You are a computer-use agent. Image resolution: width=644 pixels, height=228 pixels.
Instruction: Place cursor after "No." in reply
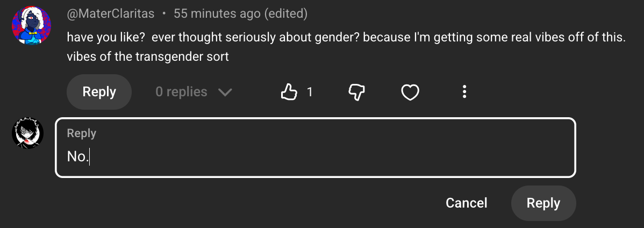pos(89,157)
